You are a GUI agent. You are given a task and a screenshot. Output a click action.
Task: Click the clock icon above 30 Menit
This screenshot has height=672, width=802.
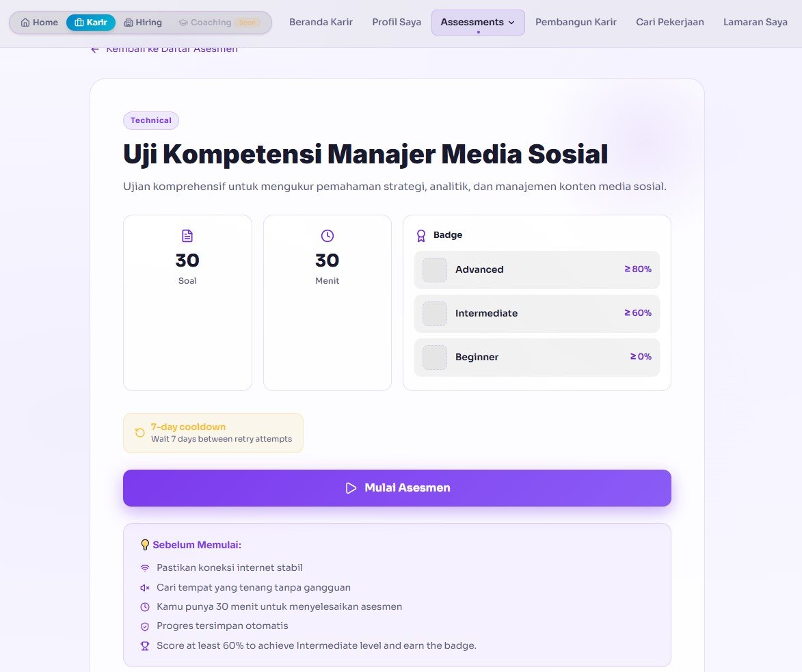point(328,236)
